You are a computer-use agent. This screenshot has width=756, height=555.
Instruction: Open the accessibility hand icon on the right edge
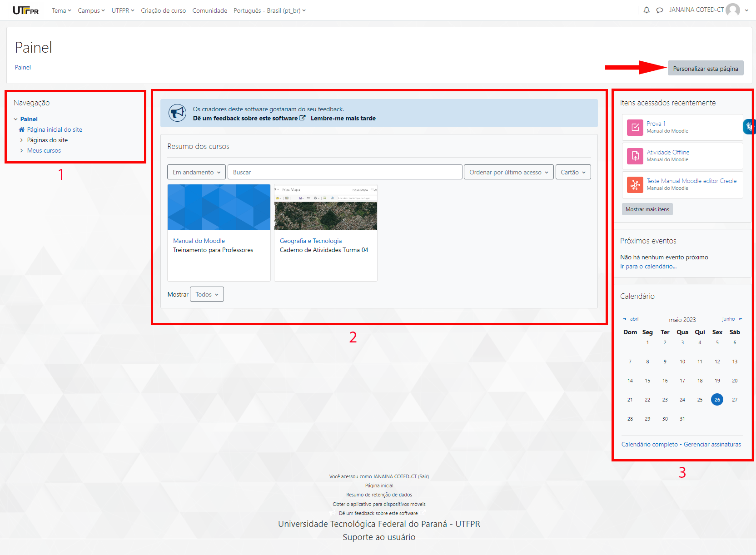tap(750, 127)
